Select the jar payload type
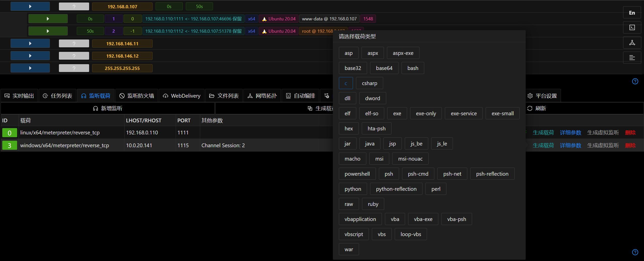This screenshot has height=261, width=644. pyautogui.click(x=348, y=143)
